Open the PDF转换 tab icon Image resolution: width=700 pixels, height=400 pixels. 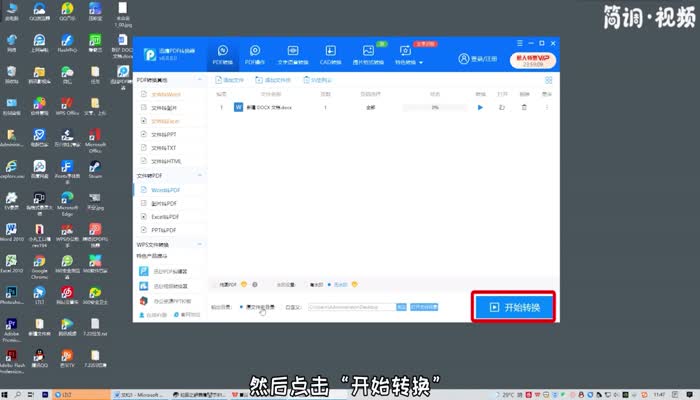[x=223, y=52]
